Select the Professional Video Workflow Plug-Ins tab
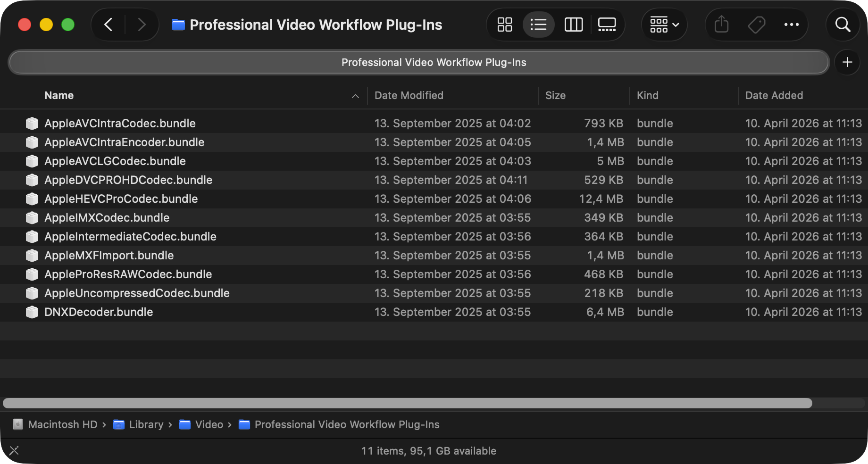 point(419,62)
